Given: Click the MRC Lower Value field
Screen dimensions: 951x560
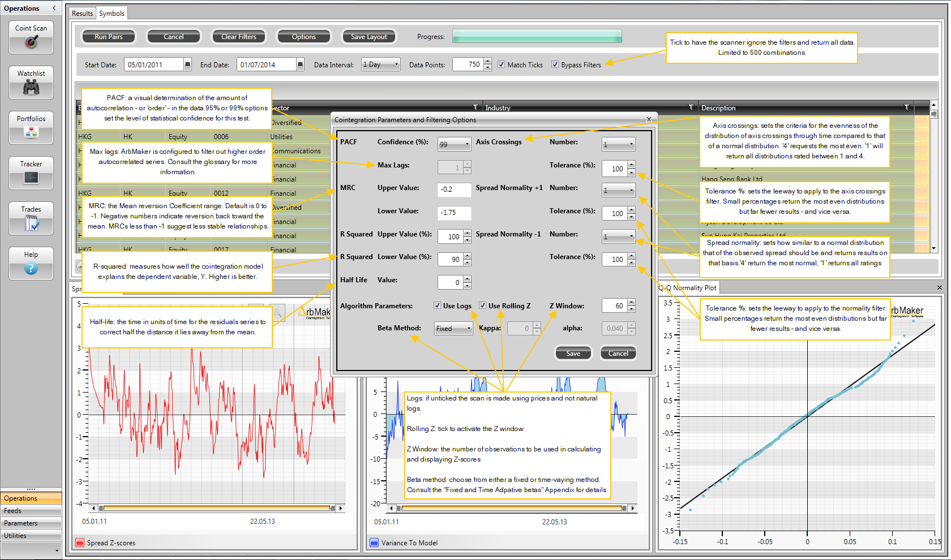Looking at the screenshot, I should pyautogui.click(x=455, y=213).
